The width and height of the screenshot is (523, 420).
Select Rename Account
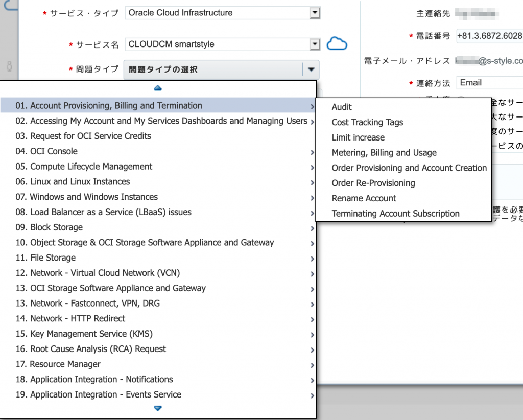point(403,198)
